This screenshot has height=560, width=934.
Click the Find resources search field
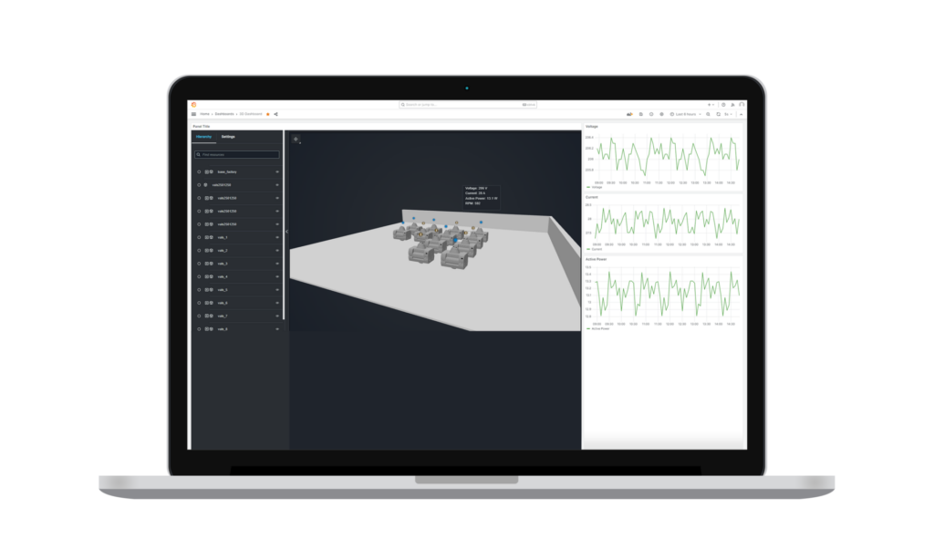237,155
